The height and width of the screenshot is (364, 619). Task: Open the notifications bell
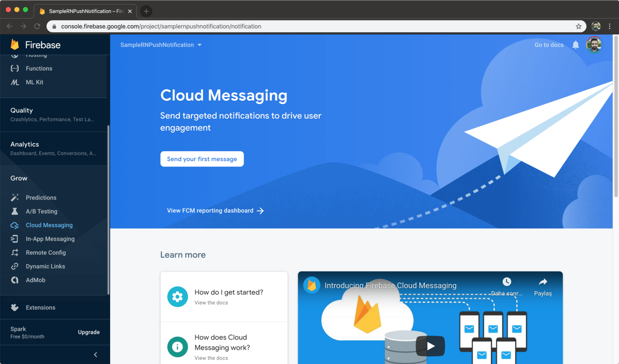[576, 45]
